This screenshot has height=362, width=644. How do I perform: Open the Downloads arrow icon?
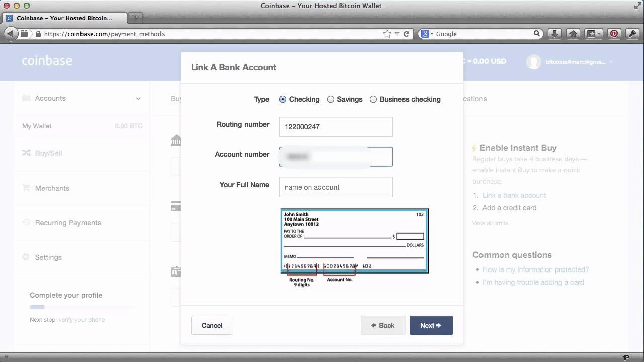coord(554,34)
